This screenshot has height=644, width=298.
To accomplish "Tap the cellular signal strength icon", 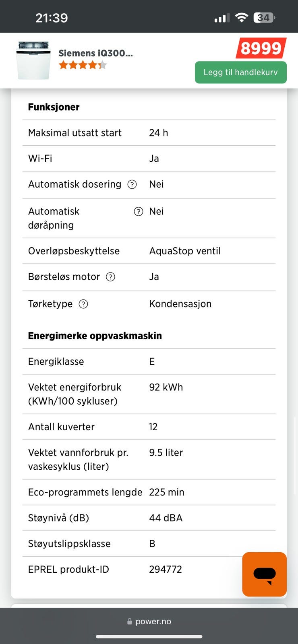I will click(x=222, y=18).
